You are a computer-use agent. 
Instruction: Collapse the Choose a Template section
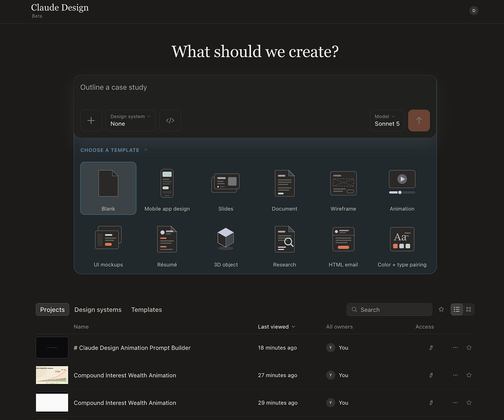click(x=114, y=150)
